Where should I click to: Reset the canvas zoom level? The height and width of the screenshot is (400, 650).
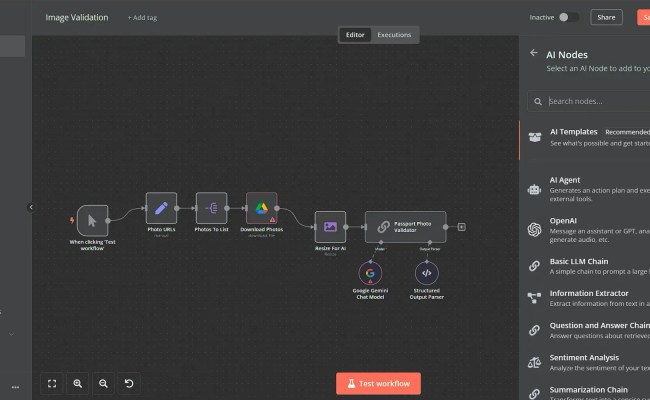click(x=129, y=383)
